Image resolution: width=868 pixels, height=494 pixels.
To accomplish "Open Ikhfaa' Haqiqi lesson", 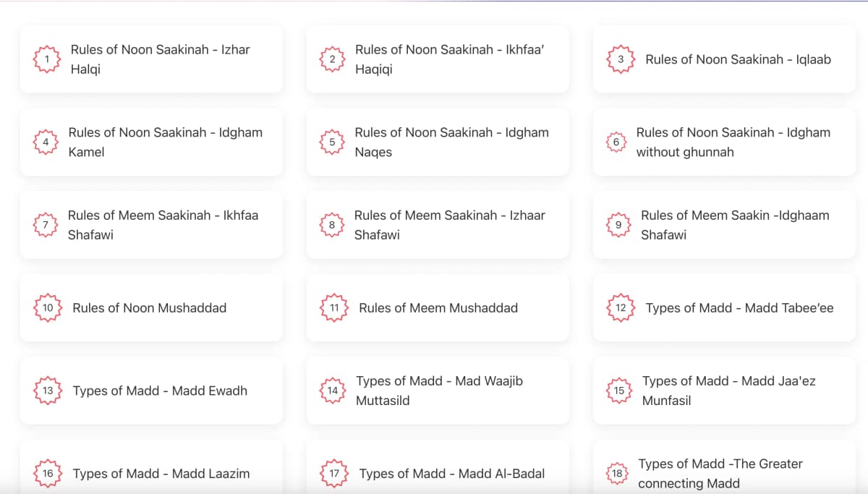I will 449,59.
